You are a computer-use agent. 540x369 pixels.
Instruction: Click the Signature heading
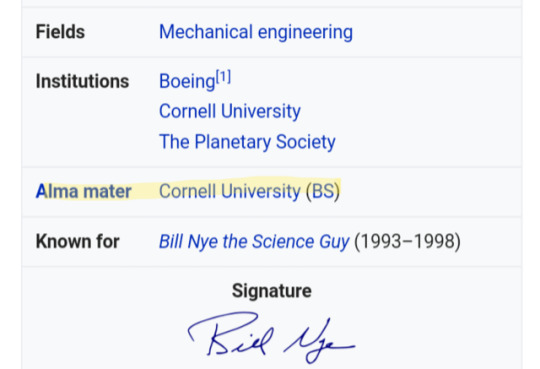tap(272, 291)
